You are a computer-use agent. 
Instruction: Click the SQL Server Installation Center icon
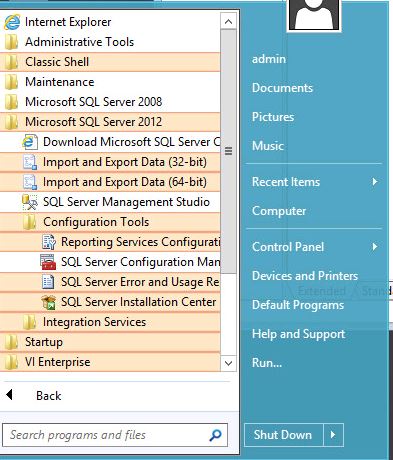click(48, 302)
